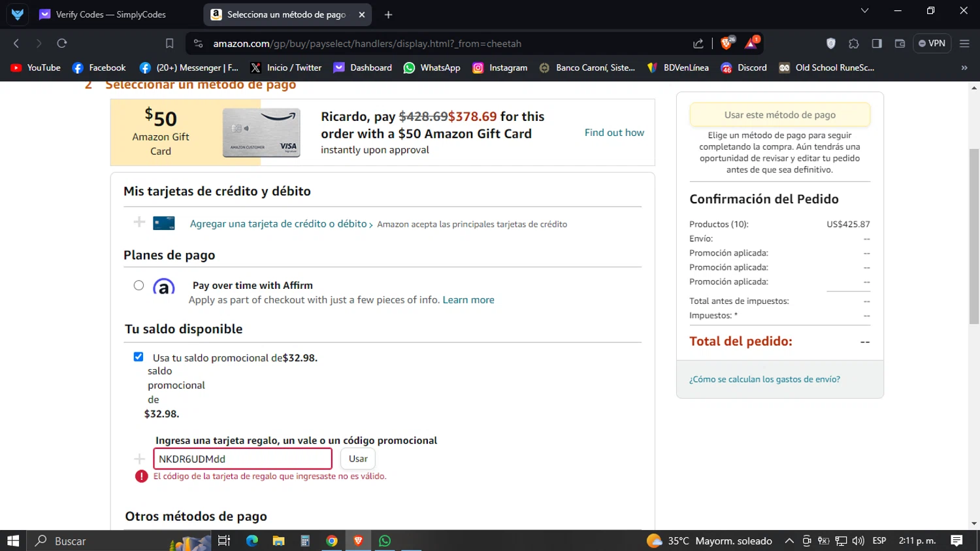
Task: Open Dashboard bookmark
Action: [x=363, y=67]
